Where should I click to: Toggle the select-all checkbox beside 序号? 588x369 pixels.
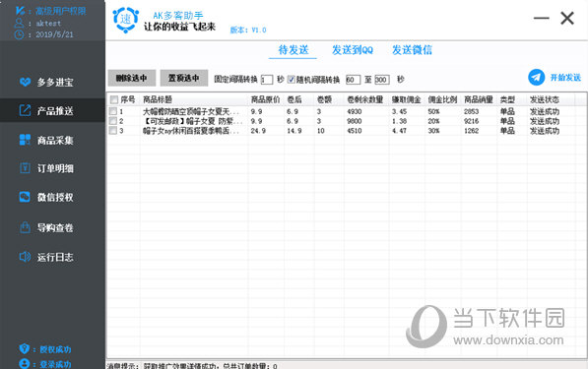(114, 99)
